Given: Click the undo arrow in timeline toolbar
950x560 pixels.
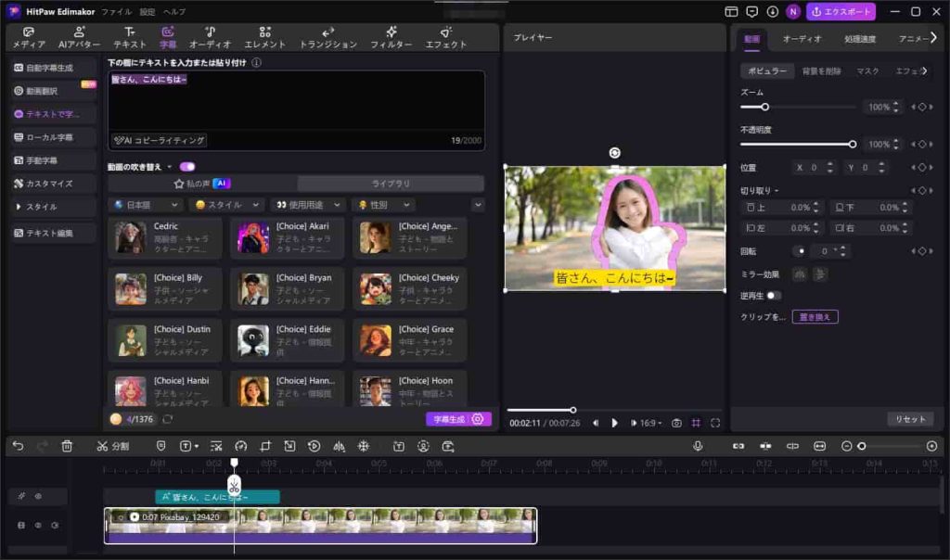Looking at the screenshot, I should tap(18, 446).
